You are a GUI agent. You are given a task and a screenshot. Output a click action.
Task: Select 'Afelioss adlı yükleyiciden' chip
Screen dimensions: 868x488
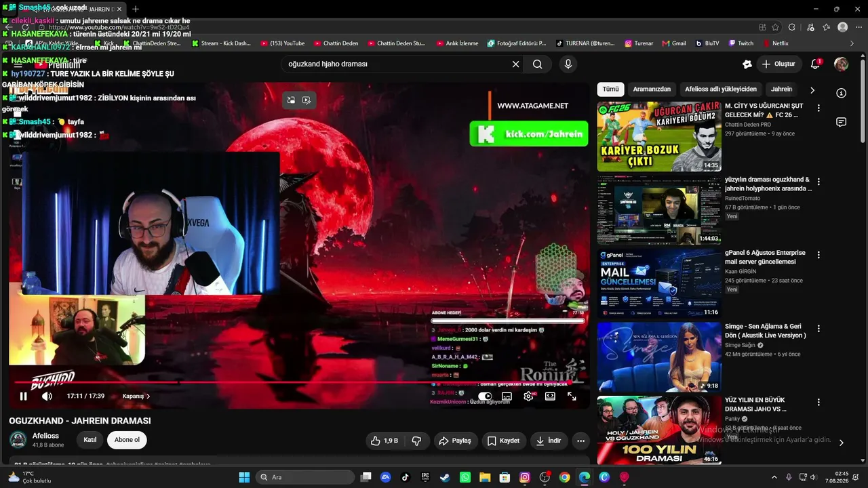(721, 89)
